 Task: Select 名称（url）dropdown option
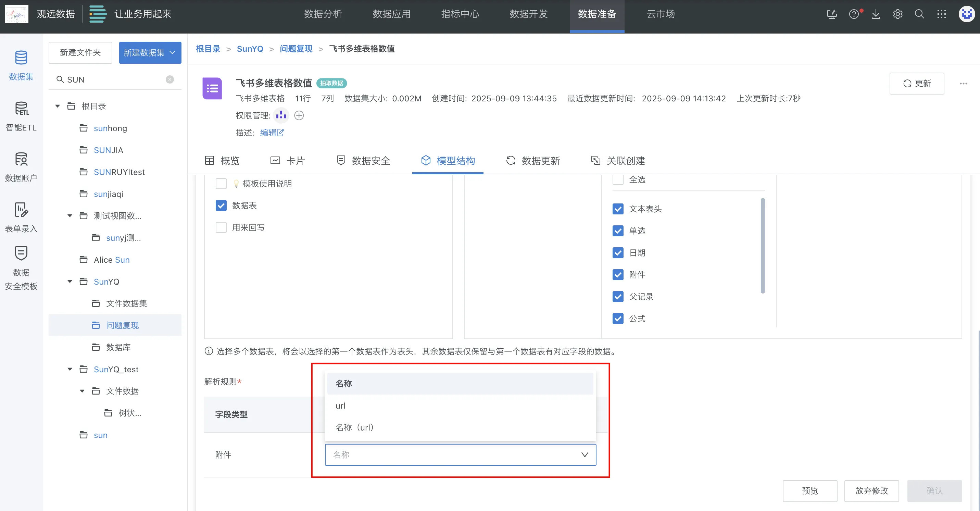pyautogui.click(x=354, y=427)
